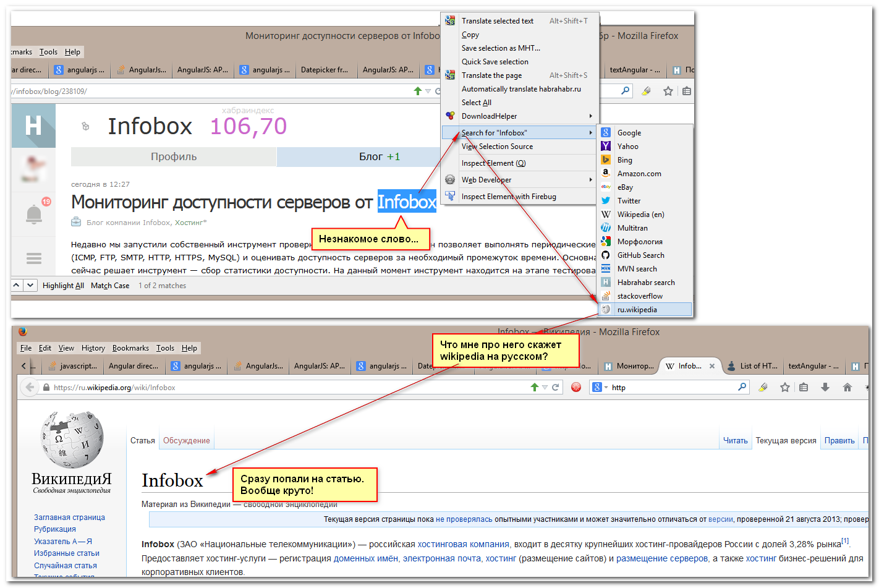Open Edit menu in lower Firefox window
Viewport: 879px width, 588px height.
(x=45, y=348)
